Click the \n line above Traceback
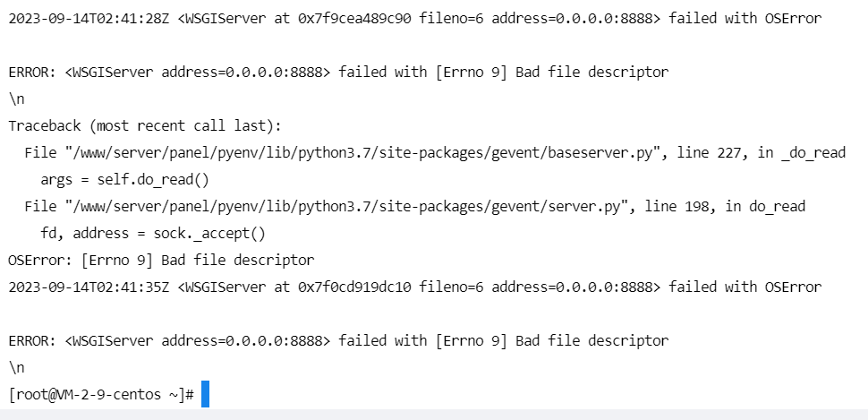The image size is (868, 420). click(17, 99)
